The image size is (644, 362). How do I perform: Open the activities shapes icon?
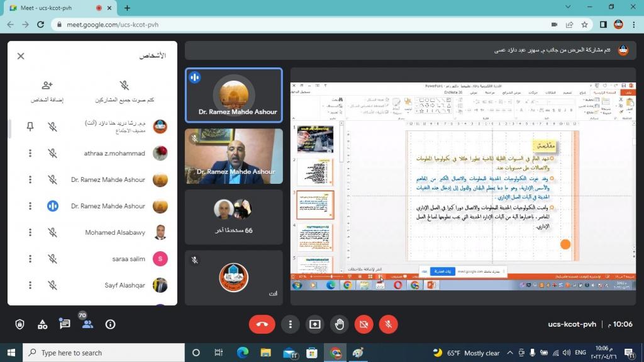(x=42, y=324)
